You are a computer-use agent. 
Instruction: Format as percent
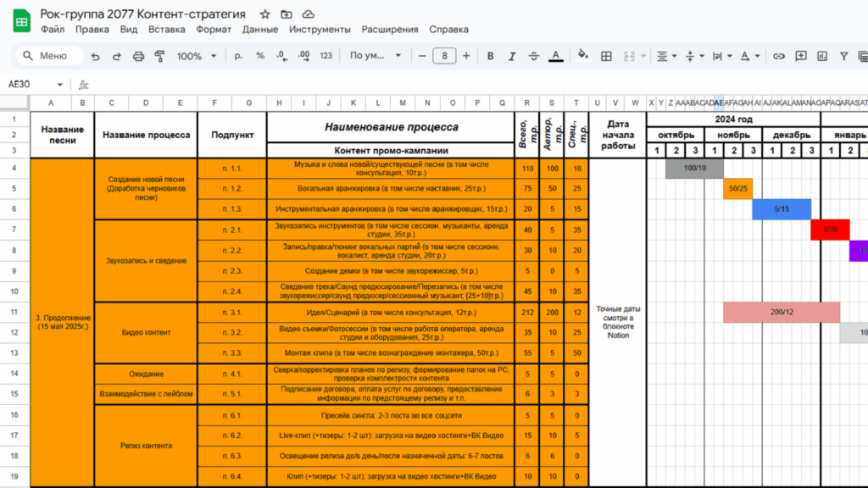(x=259, y=56)
